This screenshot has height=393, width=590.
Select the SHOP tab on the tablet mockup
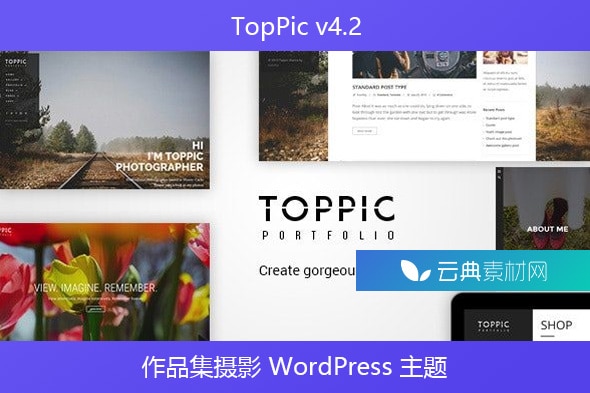tap(556, 325)
